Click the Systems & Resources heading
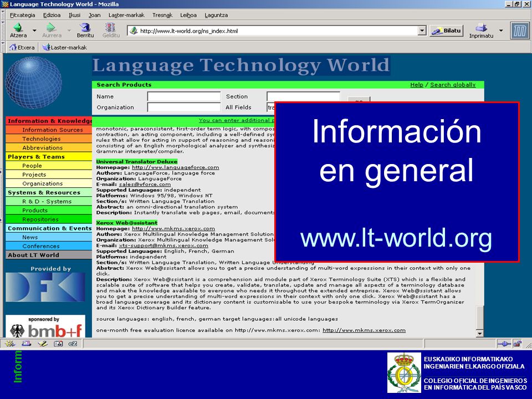532x399 pixels. [x=49, y=192]
